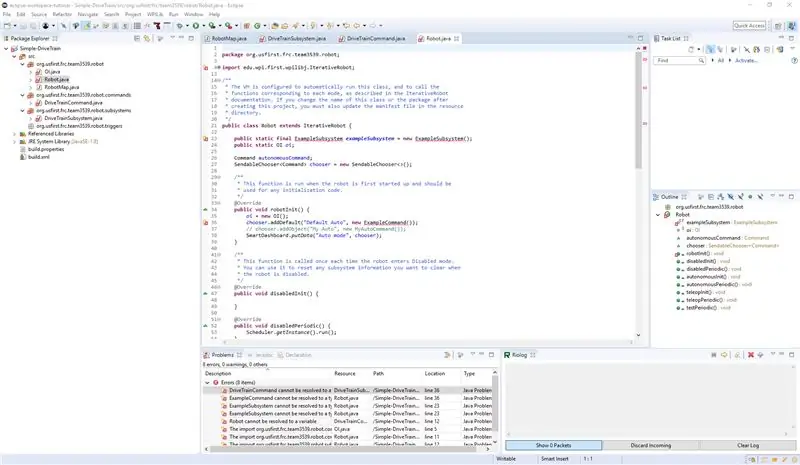800x465 pixels.
Task: Maximize the editor area icon
Action: click(x=640, y=38)
